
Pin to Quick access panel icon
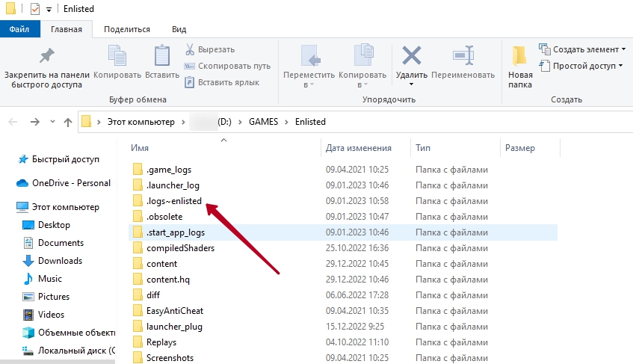click(x=47, y=56)
